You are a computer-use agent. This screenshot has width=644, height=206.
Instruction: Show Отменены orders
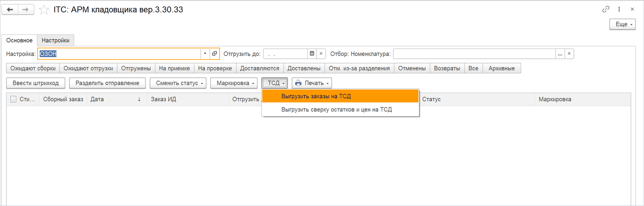coord(412,68)
